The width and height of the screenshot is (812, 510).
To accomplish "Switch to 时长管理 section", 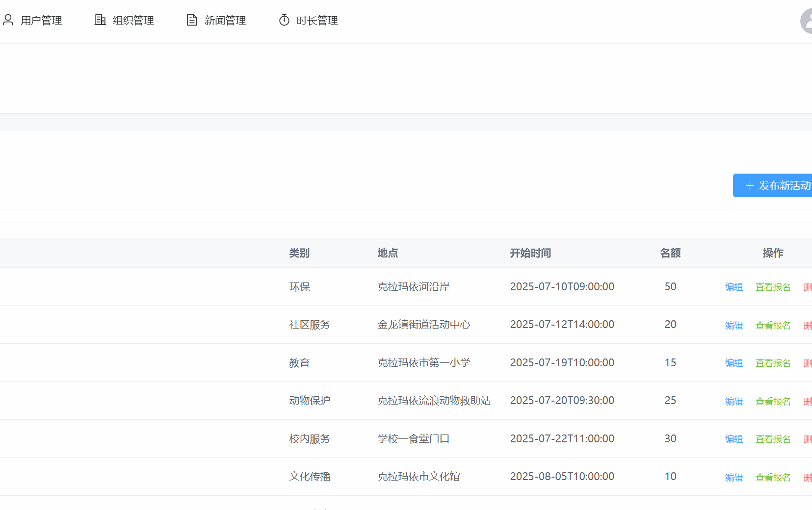I will (x=317, y=21).
